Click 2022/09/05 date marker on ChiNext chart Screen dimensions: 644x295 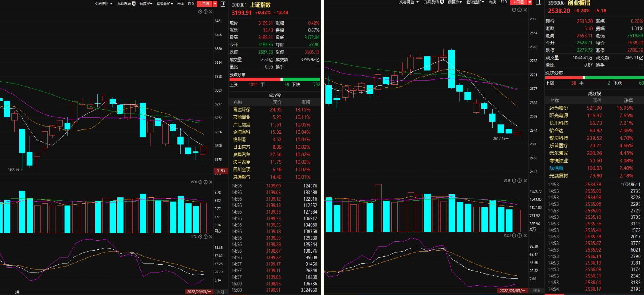coord(513,291)
